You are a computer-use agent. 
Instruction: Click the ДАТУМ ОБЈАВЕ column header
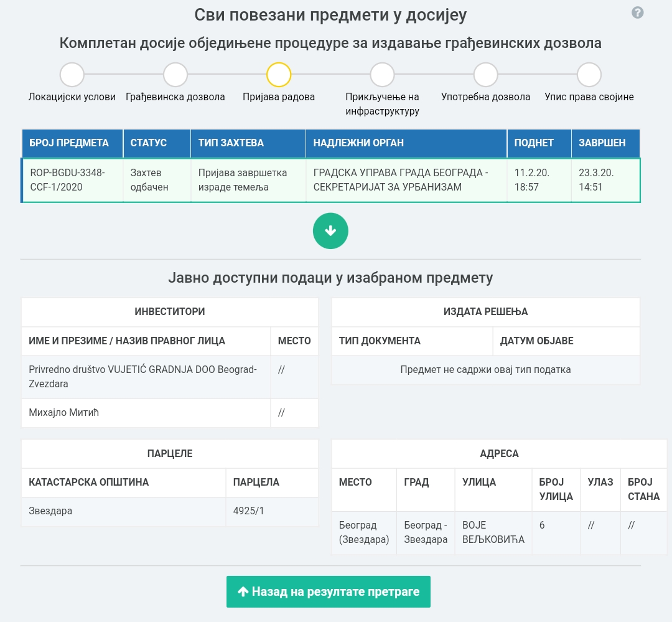[x=566, y=341]
